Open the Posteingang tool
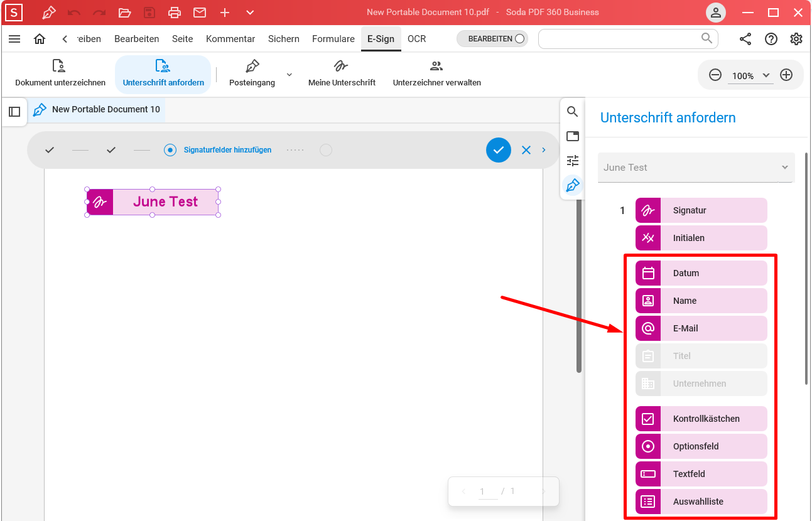The width and height of the screenshot is (812, 521). [252, 74]
